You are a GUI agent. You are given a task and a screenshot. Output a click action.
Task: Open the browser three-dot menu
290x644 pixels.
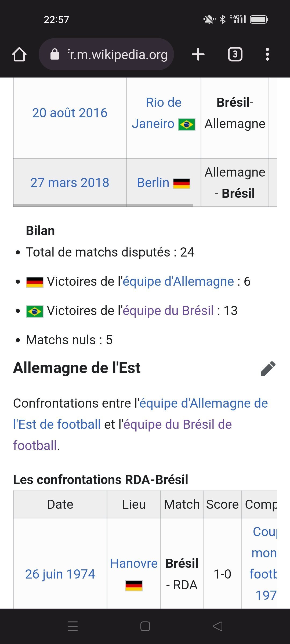[x=267, y=54]
